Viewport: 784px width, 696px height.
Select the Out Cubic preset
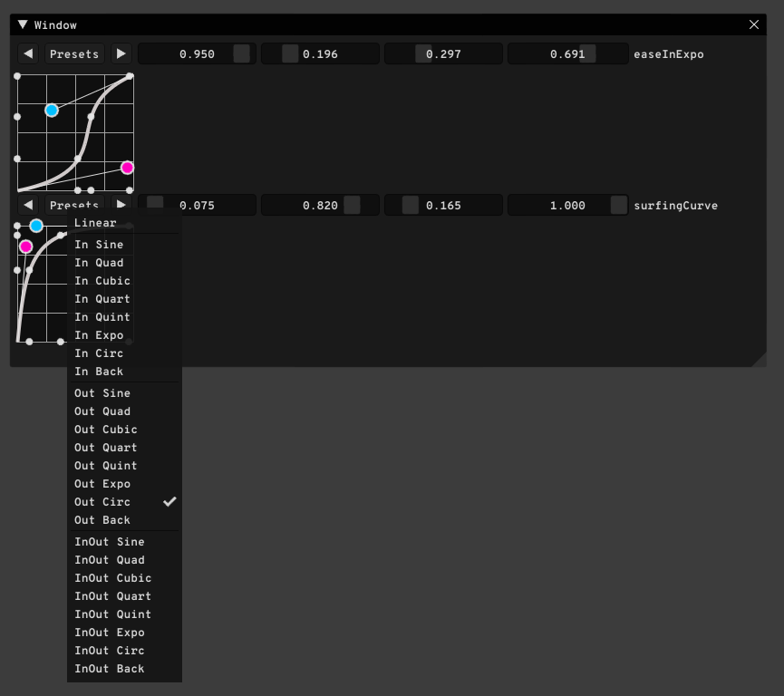click(x=124, y=430)
